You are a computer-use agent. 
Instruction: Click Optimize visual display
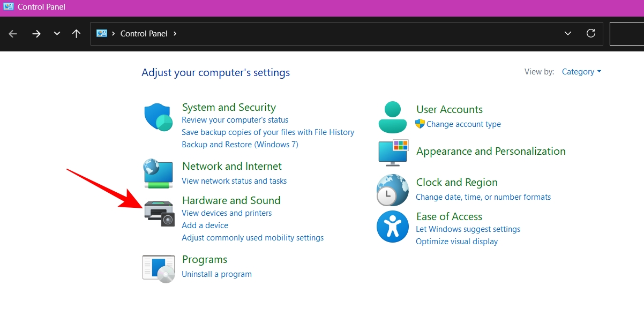coord(457,242)
